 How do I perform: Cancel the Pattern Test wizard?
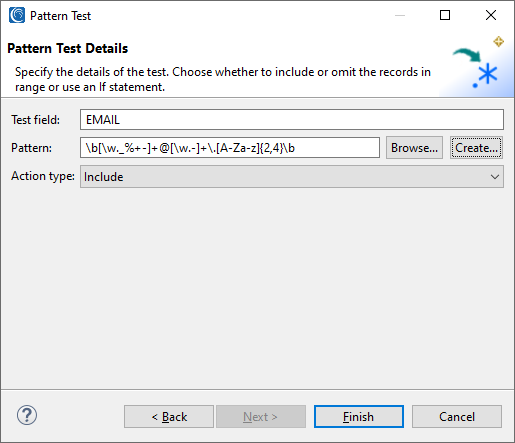pyautogui.click(x=457, y=417)
